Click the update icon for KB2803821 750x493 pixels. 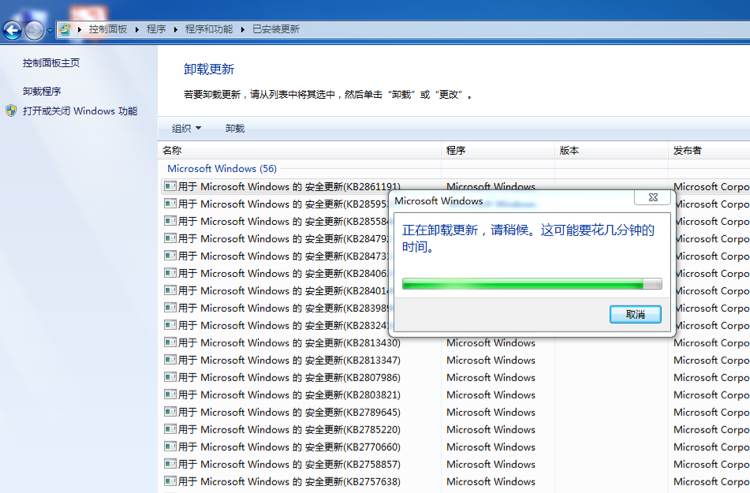(x=170, y=394)
